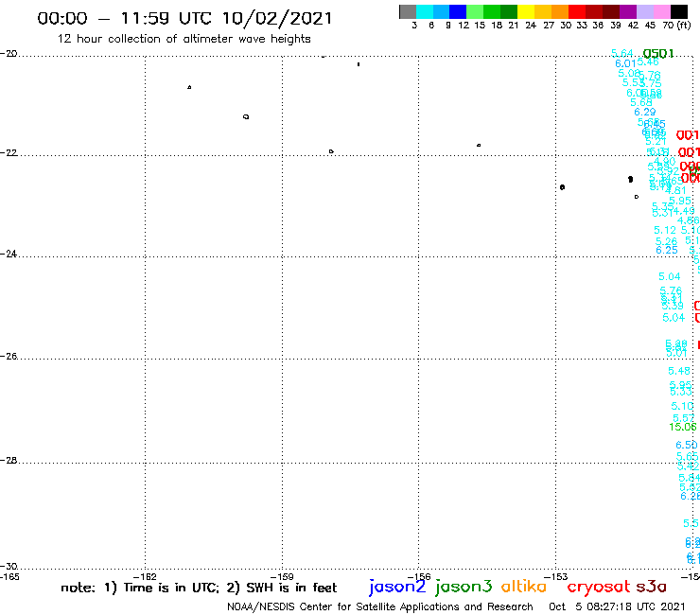Screen dimensions: 700x615
Task: Click the '-30' latitude axis label
Action: click(x=9, y=567)
